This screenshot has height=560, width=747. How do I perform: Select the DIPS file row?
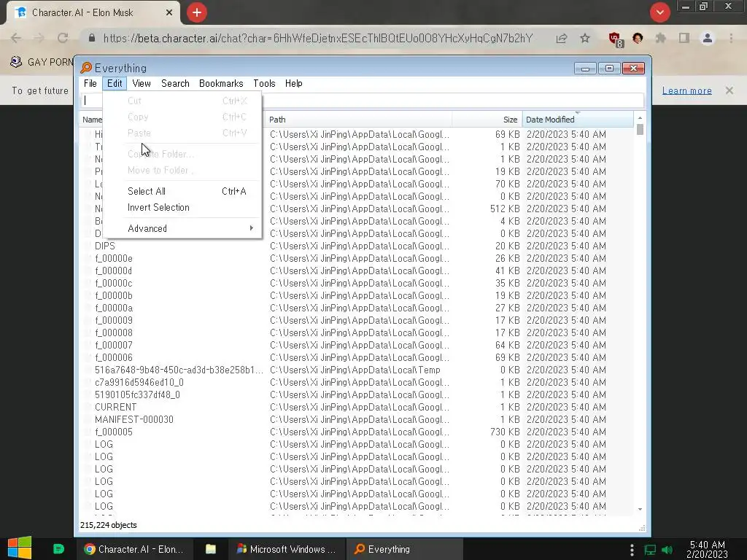[x=105, y=246]
